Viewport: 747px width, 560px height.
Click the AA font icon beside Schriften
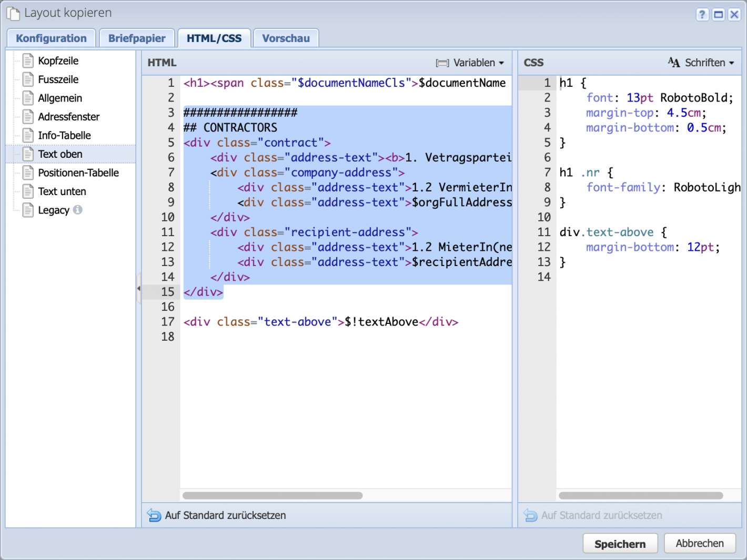click(674, 62)
